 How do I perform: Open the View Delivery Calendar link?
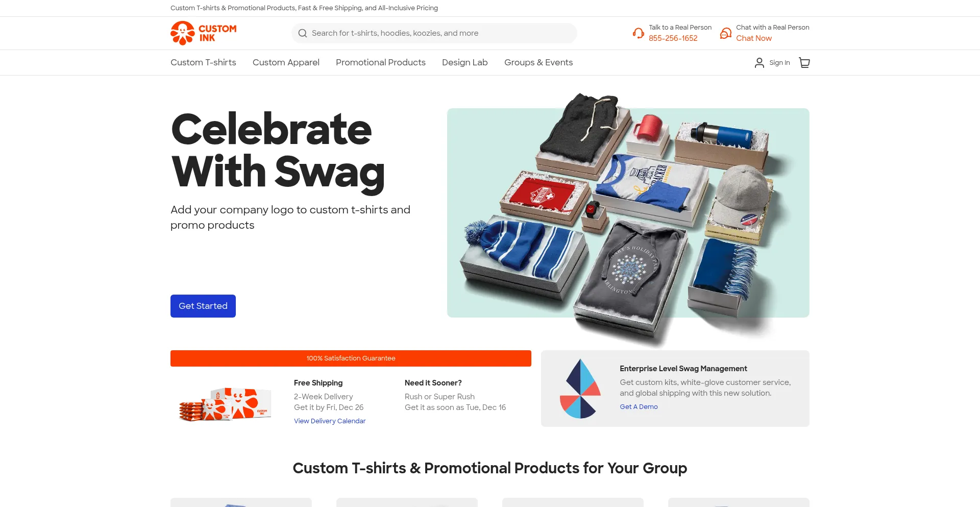pyautogui.click(x=330, y=421)
